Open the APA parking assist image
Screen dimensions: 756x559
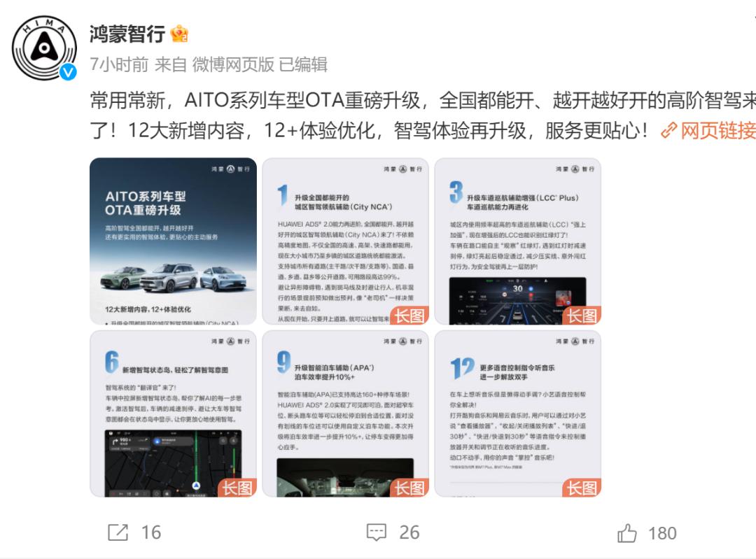click(345, 413)
